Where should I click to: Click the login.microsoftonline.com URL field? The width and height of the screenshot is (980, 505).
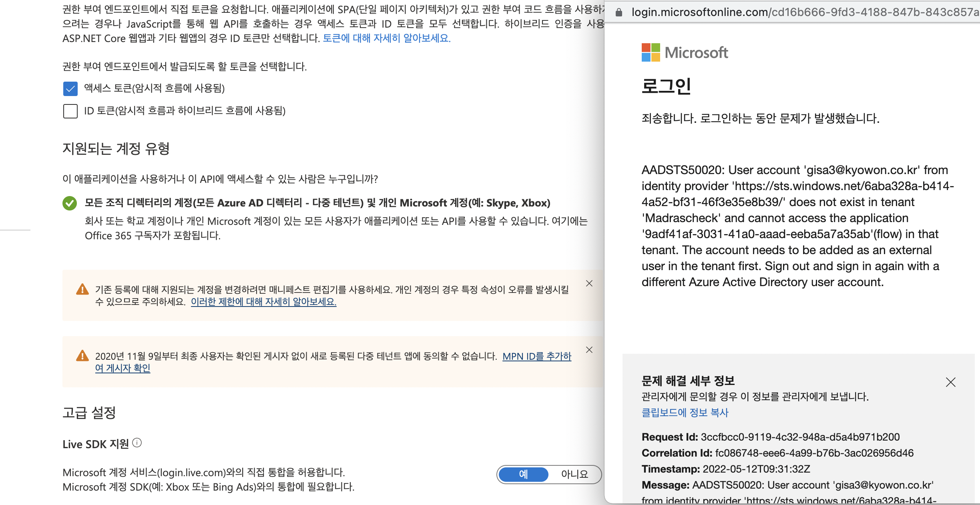point(805,12)
